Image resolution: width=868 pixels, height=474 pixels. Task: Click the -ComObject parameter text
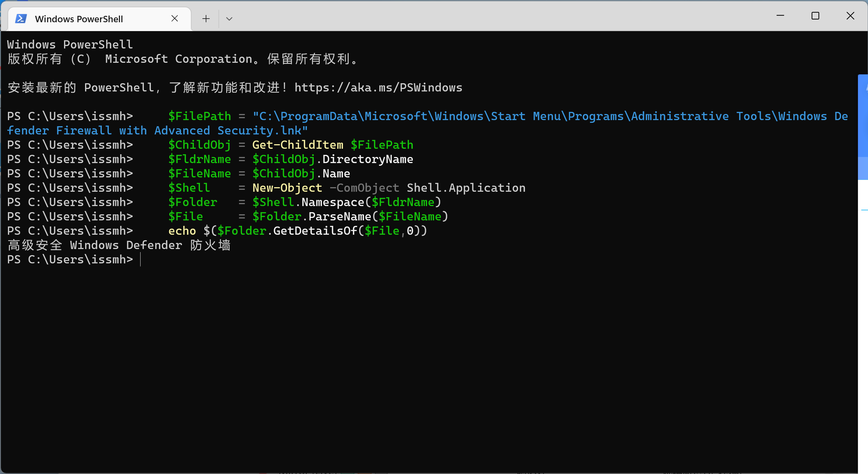tap(365, 188)
